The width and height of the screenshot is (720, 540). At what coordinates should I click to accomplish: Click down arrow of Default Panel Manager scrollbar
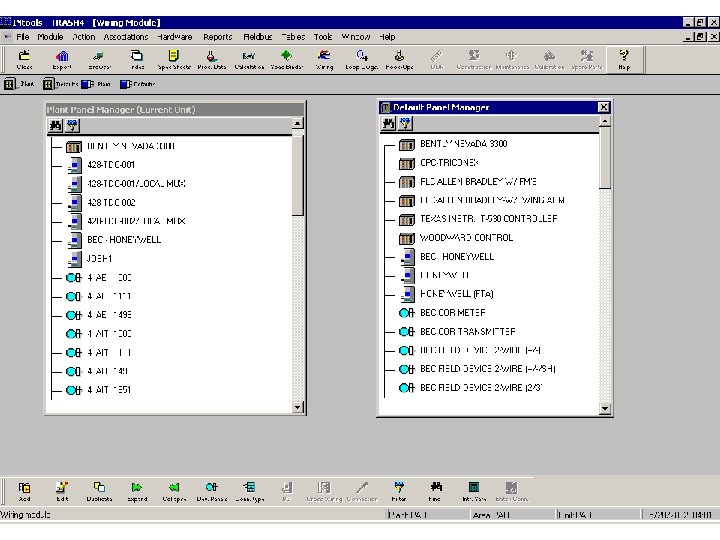(604, 408)
